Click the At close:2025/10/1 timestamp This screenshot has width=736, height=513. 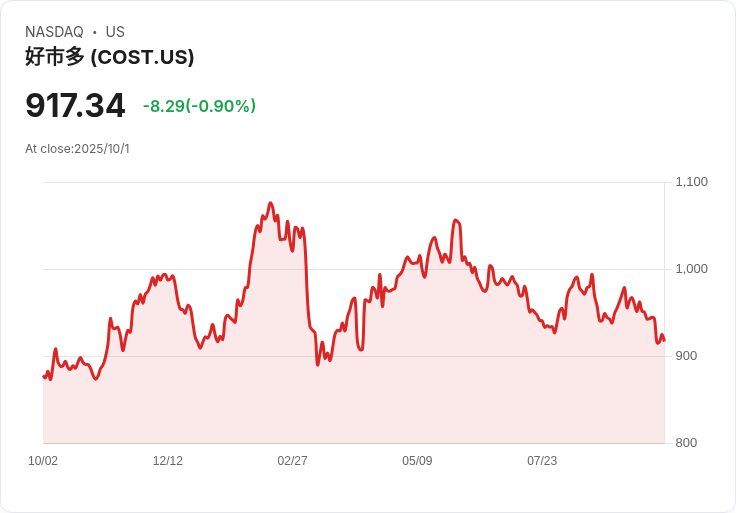77,149
